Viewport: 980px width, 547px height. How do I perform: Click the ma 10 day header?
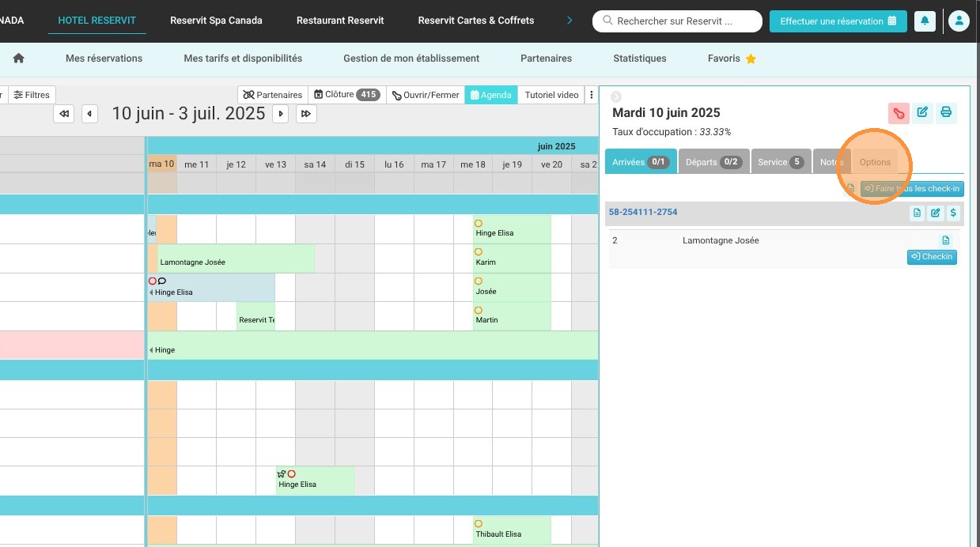click(162, 164)
